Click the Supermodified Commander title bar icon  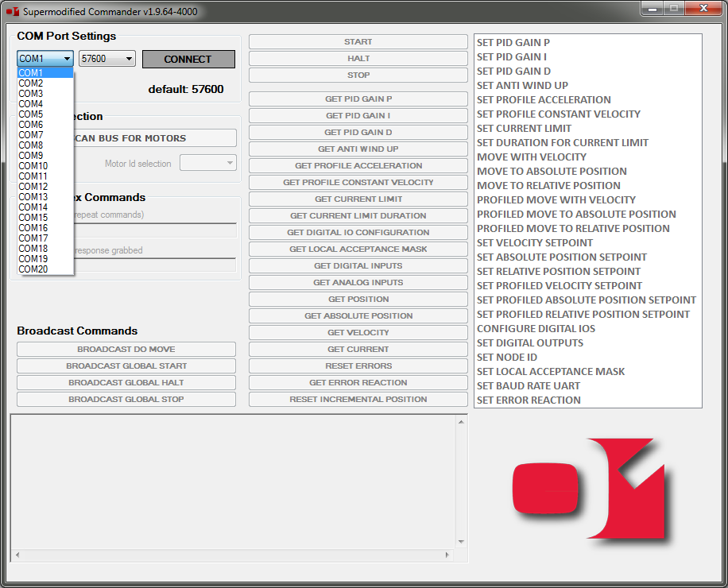[13, 11]
